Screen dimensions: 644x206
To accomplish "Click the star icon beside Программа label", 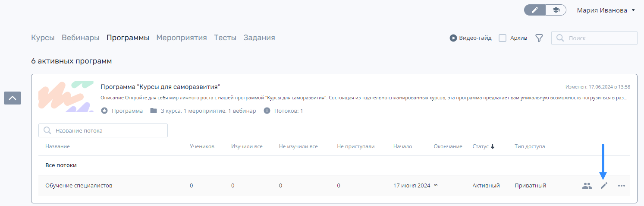I will point(104,111).
